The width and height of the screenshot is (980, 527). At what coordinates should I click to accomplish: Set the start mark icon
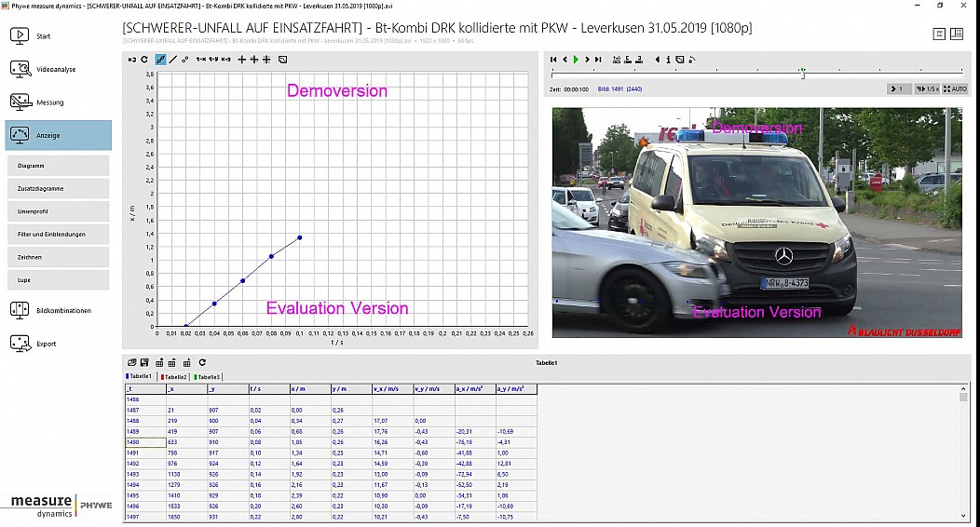pos(628,60)
